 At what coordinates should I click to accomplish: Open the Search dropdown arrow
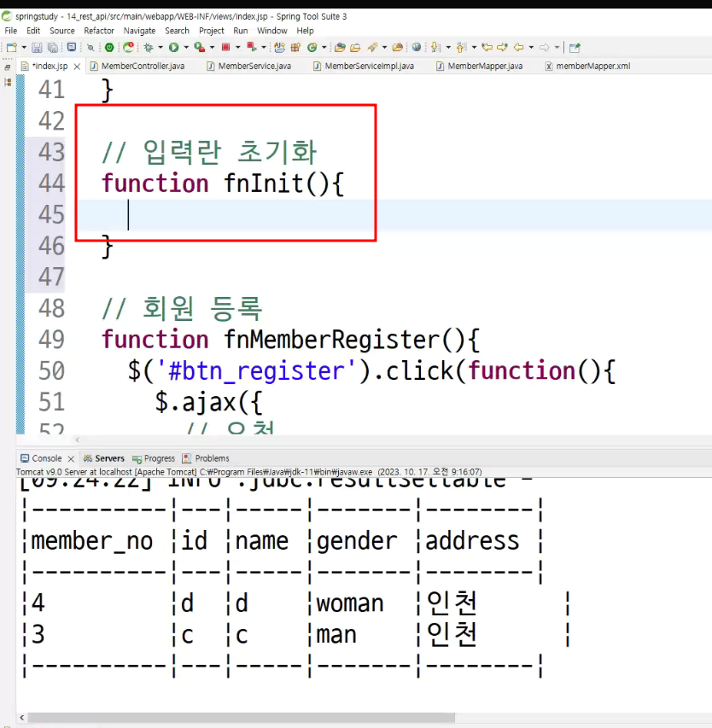point(384,47)
